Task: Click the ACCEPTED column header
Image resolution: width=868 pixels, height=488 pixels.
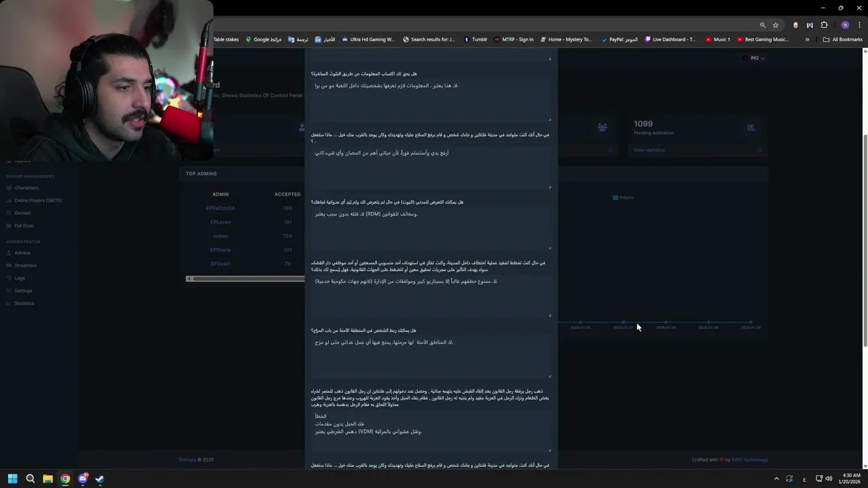Action: pos(288,195)
